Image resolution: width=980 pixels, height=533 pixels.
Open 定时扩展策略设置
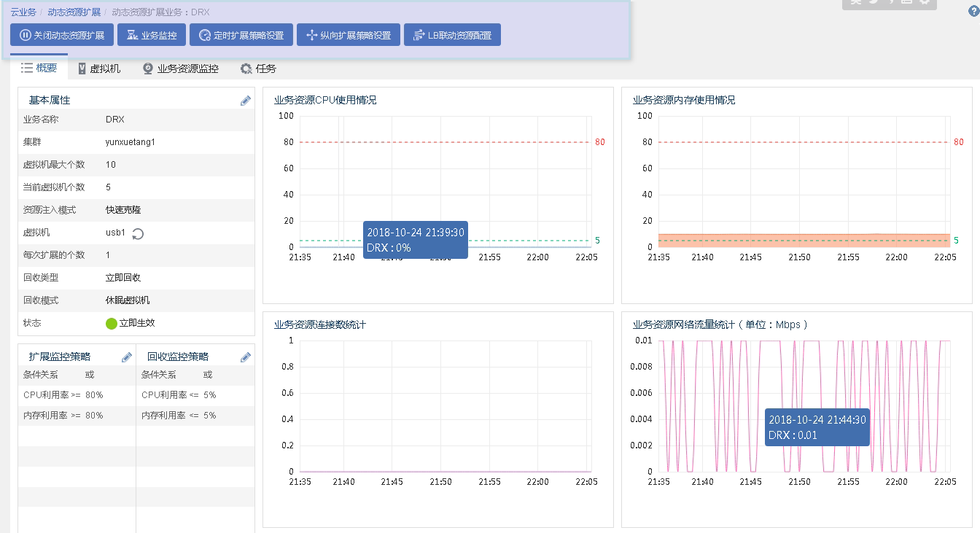(x=241, y=35)
